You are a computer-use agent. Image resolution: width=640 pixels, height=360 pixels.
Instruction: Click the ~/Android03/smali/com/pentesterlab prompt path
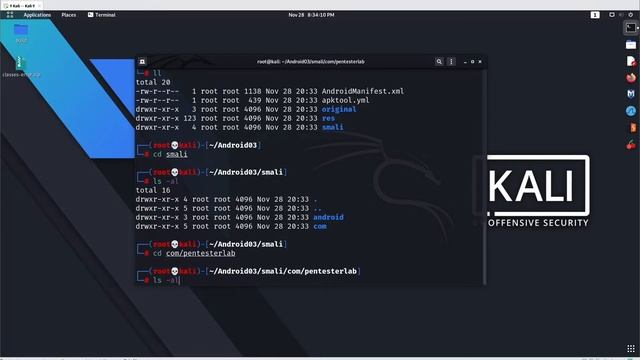pyautogui.click(x=283, y=271)
